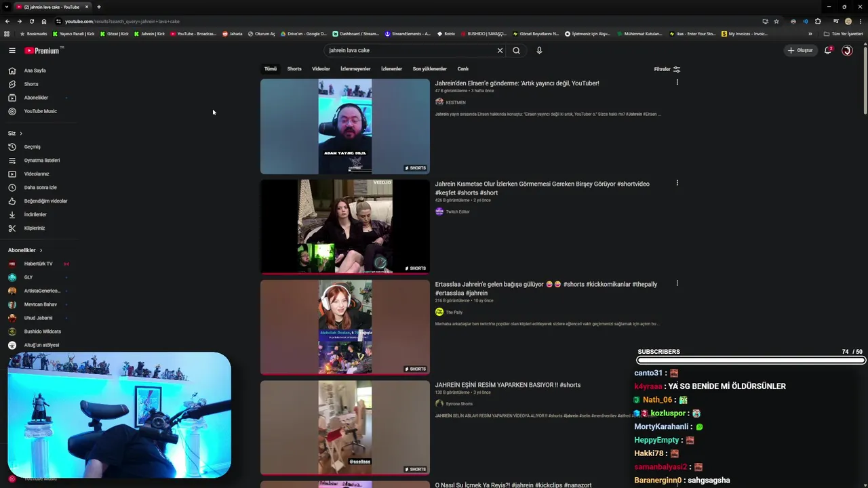This screenshot has height=488, width=868.
Task: Select the Videolar filter chip
Action: (321, 68)
